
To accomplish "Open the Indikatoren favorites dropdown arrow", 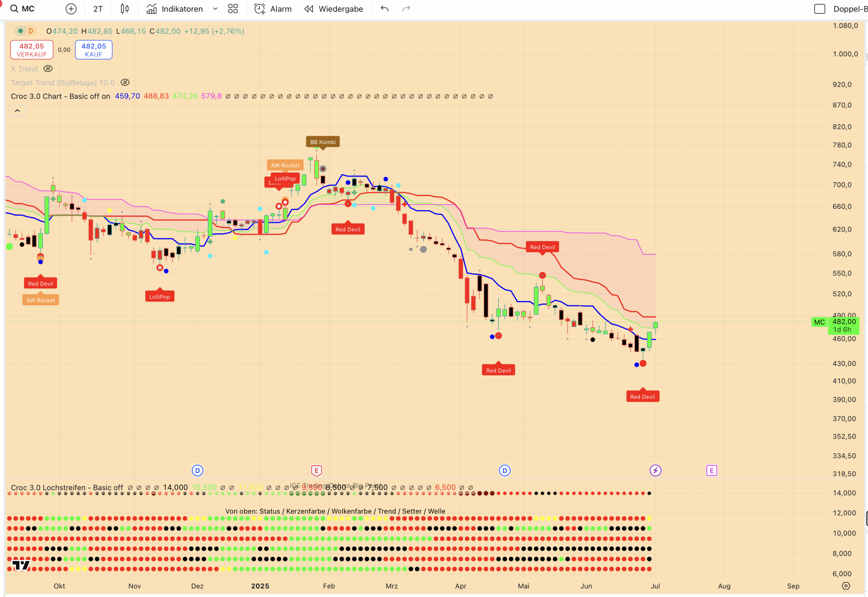I will 215,9.
